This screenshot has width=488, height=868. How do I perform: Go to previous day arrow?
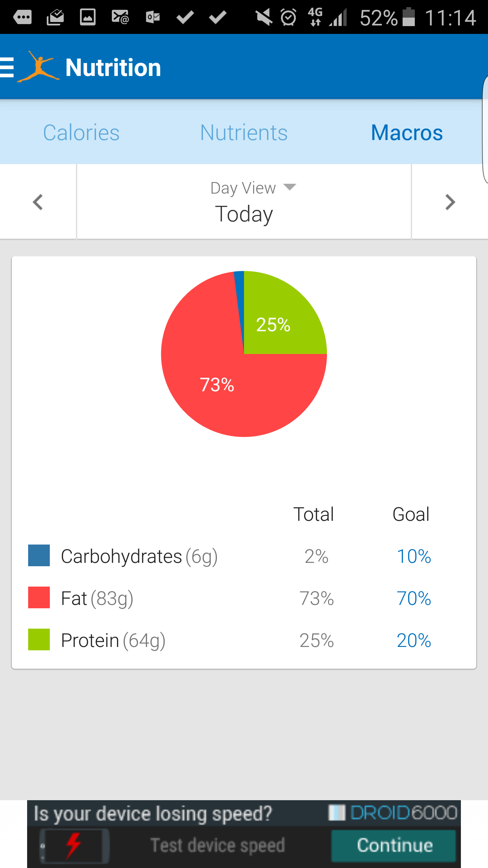(x=38, y=202)
